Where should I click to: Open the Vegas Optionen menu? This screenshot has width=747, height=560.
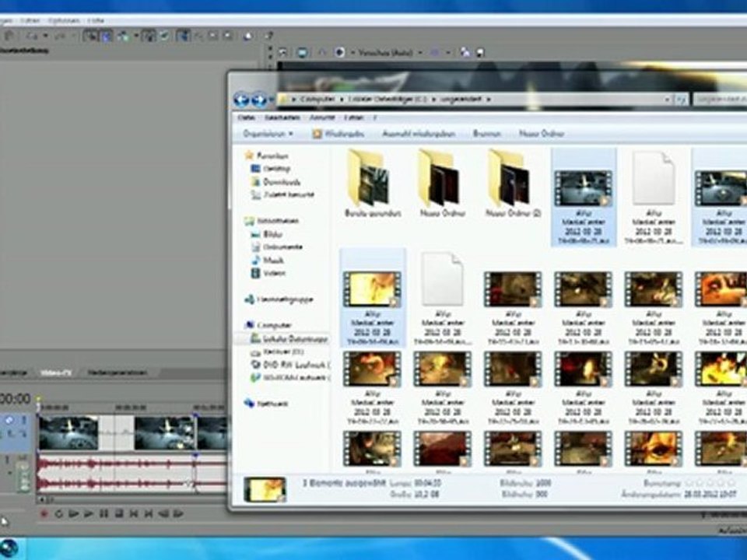pyautogui.click(x=63, y=21)
